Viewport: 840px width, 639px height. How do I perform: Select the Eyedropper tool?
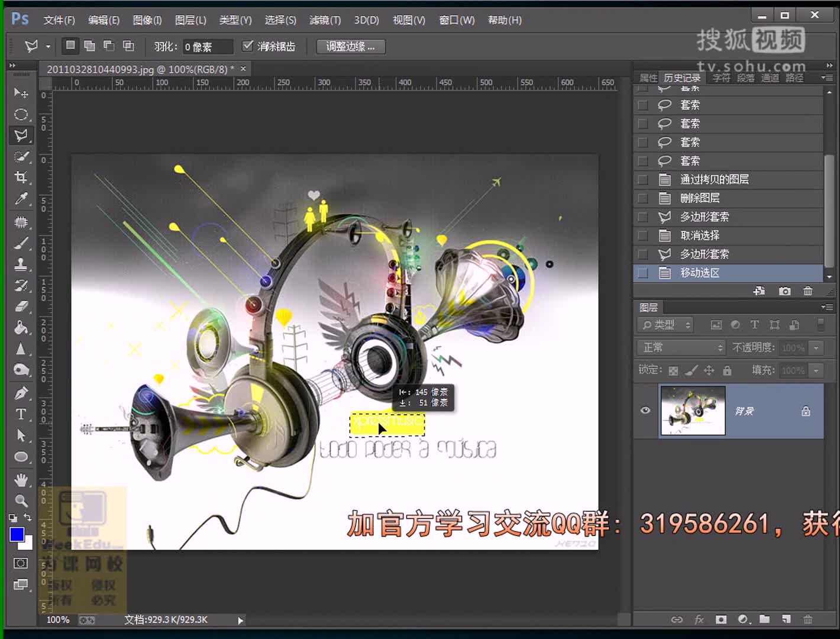21,199
